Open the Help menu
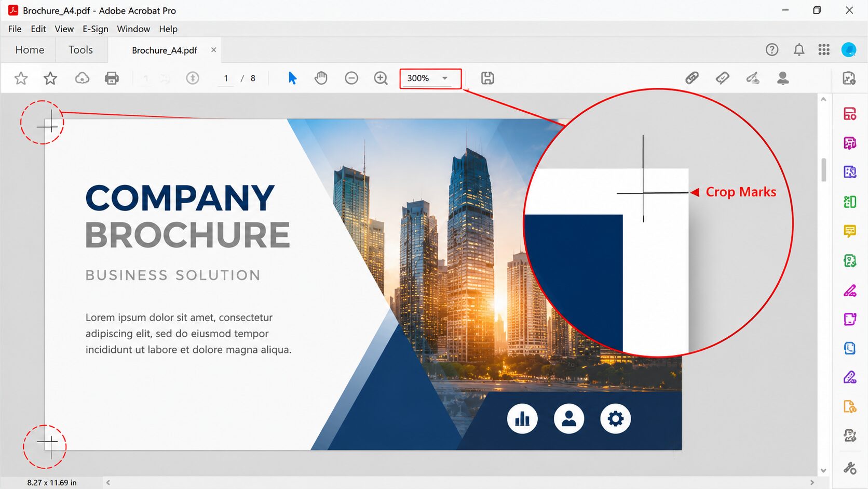The height and width of the screenshot is (489, 868). click(x=168, y=29)
